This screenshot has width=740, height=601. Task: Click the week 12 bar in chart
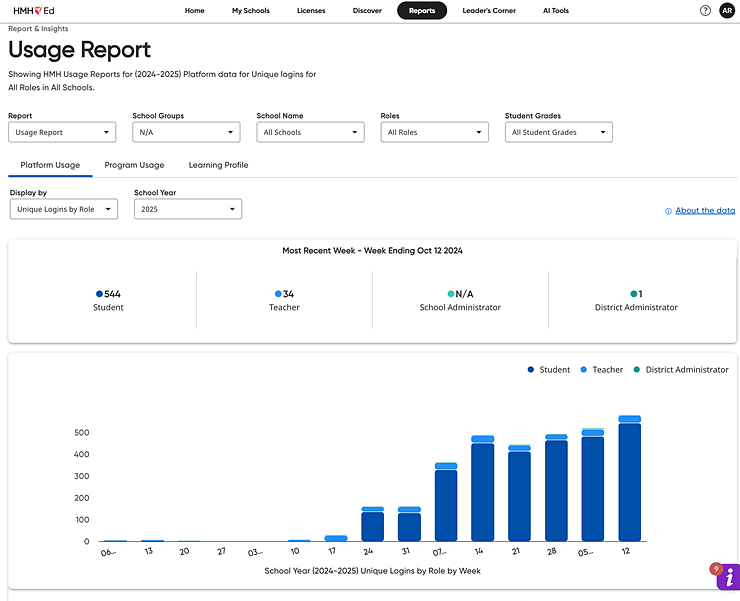click(x=630, y=478)
